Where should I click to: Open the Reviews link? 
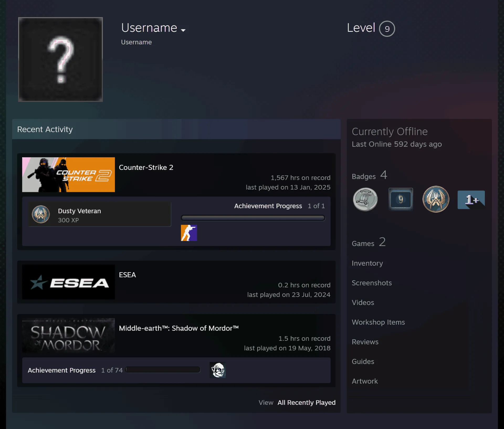pyautogui.click(x=365, y=342)
